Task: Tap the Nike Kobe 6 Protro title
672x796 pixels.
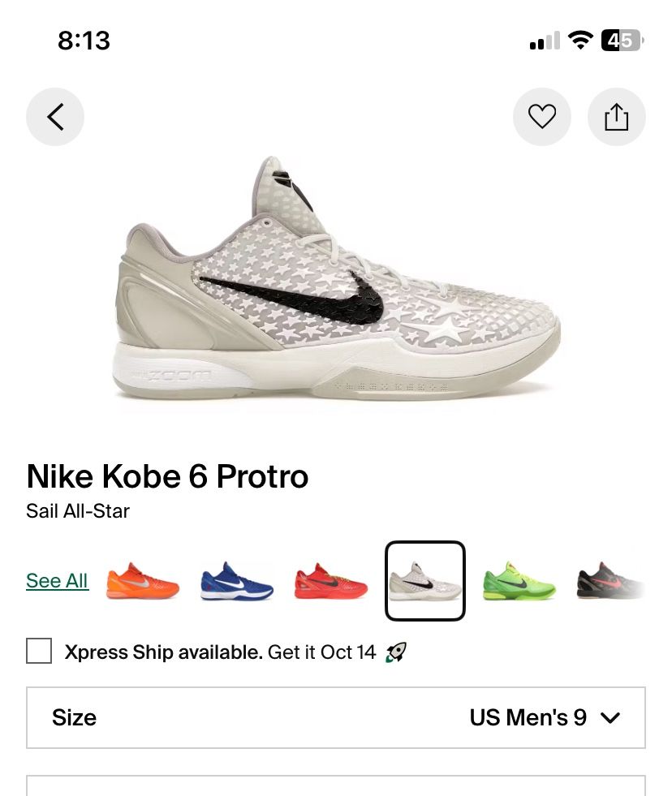Action: pos(168,476)
